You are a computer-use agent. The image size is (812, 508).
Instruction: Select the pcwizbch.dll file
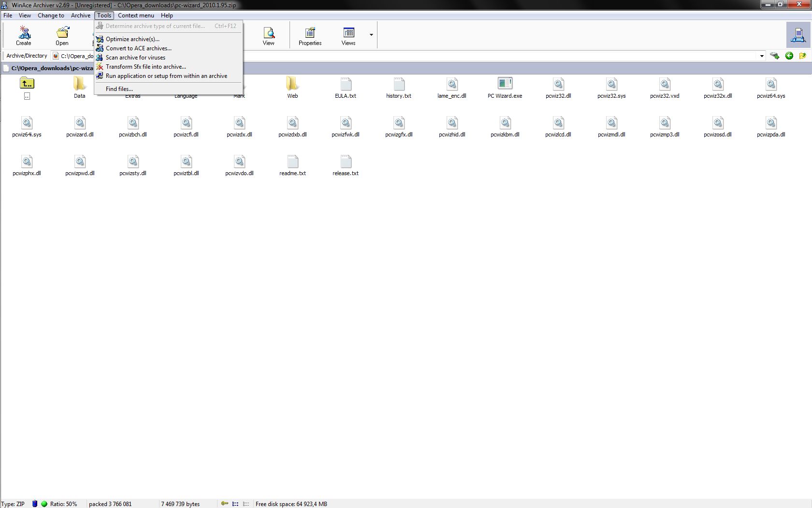(133, 127)
